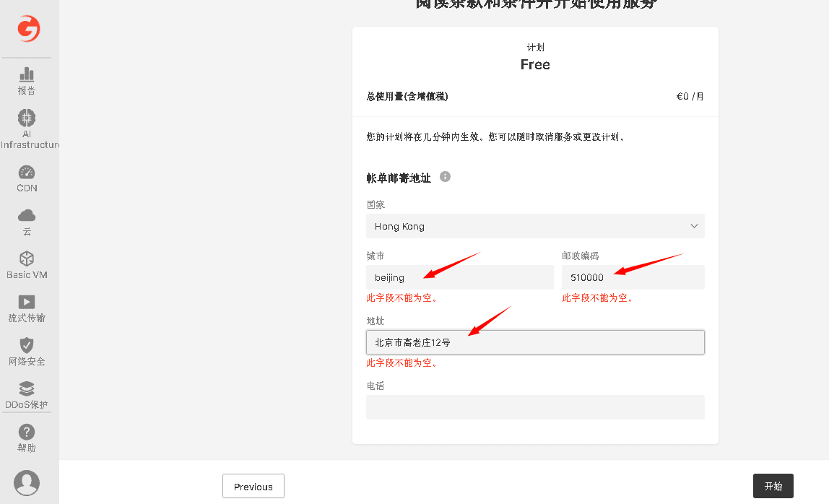Viewport: 829px width, 504px height.
Task: Click the 城市 field containing beijing
Action: click(459, 277)
